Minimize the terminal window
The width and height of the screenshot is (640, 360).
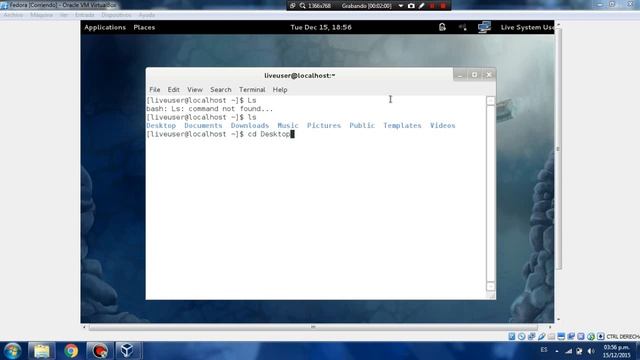(x=460, y=75)
